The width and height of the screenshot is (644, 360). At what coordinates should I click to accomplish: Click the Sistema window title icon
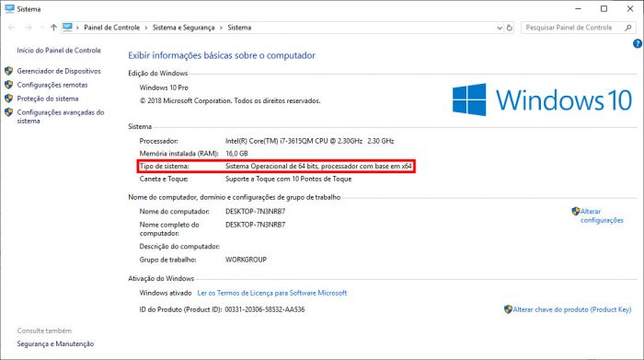pos(9,8)
